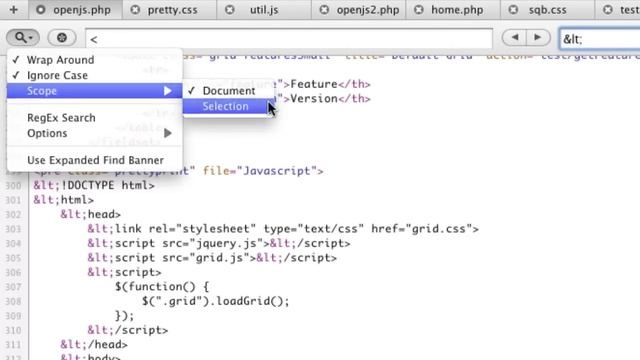Enable RegEx Search in the menu
Viewport: 640px width, 360px height.
[x=95, y=118]
